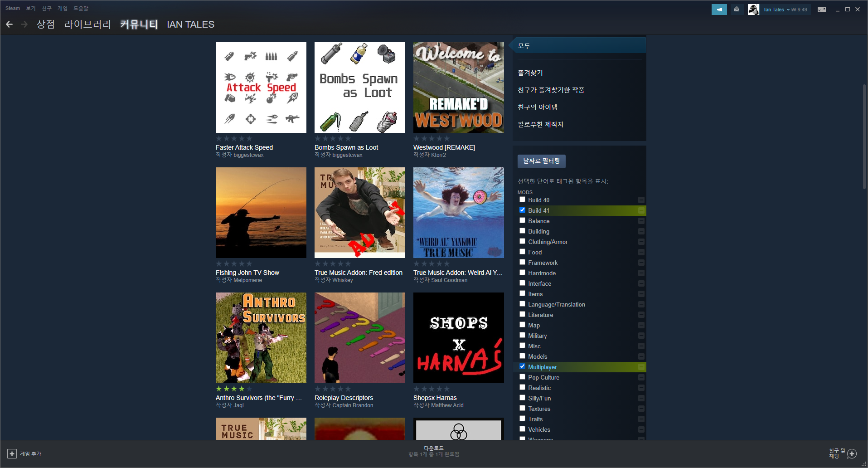Go forward with the right arrow
This screenshot has width=868, height=468.
point(24,24)
